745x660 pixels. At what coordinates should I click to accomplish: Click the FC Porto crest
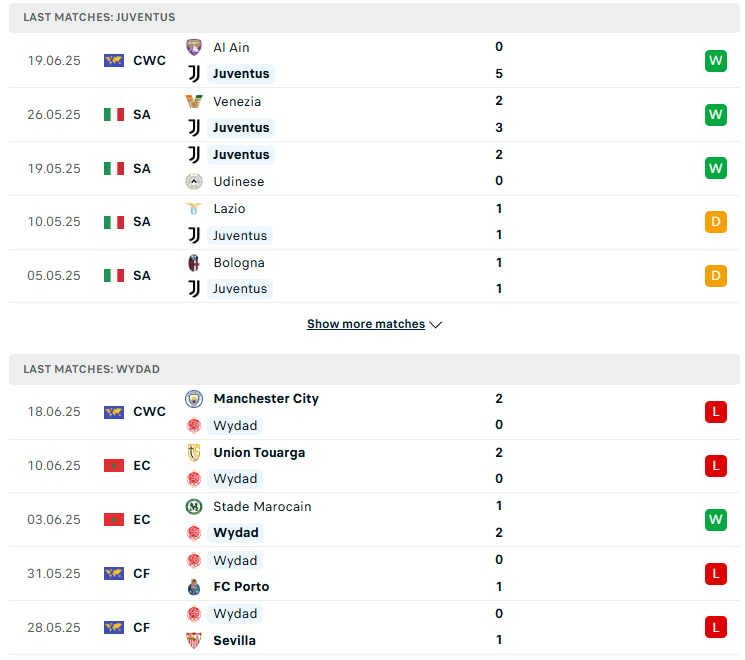click(x=193, y=587)
